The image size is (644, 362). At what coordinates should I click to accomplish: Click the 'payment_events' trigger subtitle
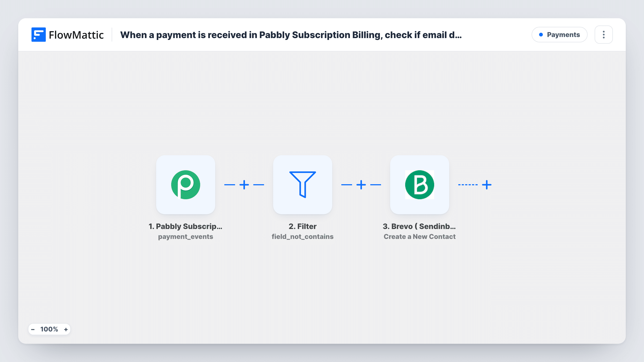(186, 237)
